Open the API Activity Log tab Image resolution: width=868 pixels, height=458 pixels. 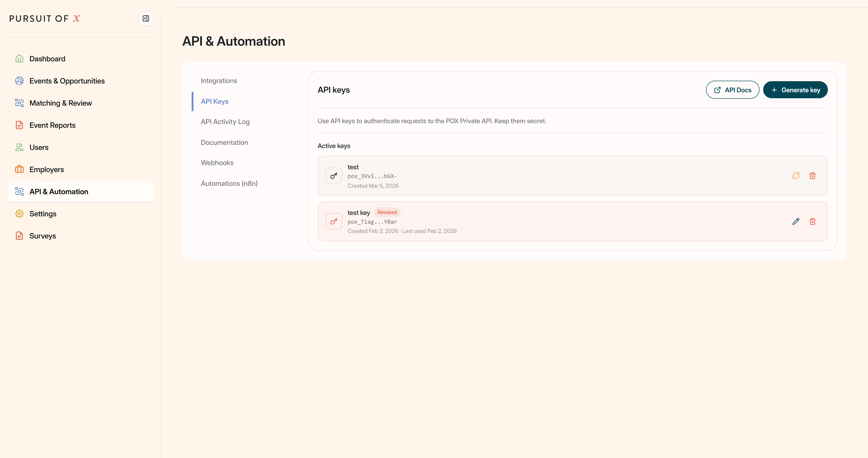pyautogui.click(x=225, y=122)
